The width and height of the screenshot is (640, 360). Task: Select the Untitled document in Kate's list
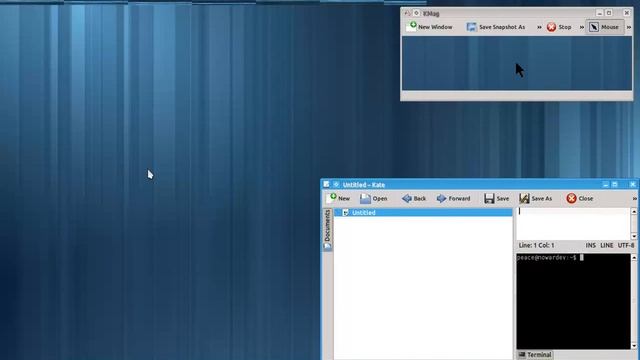(x=423, y=213)
